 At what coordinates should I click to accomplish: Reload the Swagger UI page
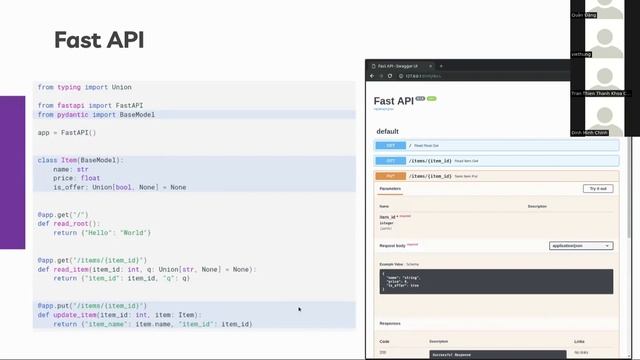[390, 76]
